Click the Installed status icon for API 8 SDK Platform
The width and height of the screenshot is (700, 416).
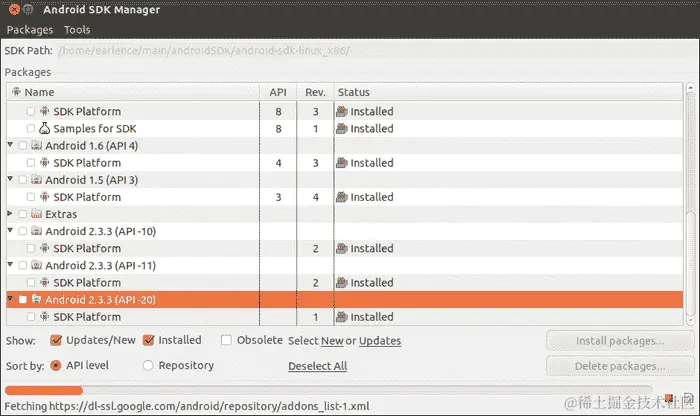pos(342,111)
